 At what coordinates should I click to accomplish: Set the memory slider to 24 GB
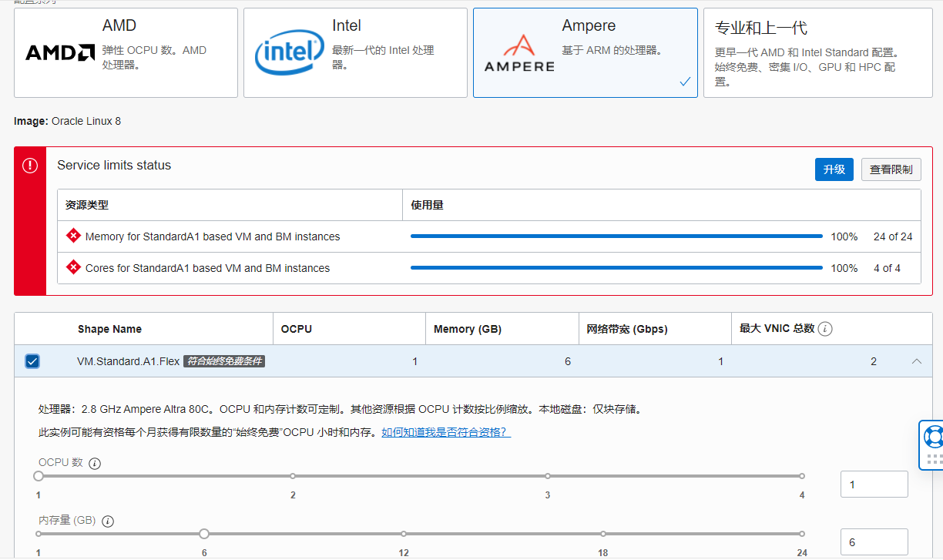point(802,534)
